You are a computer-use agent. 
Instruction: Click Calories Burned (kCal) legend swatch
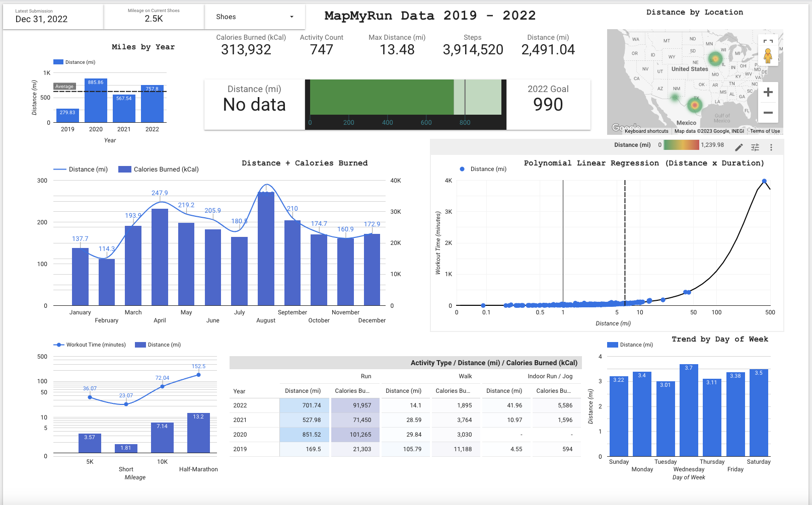[x=125, y=170]
